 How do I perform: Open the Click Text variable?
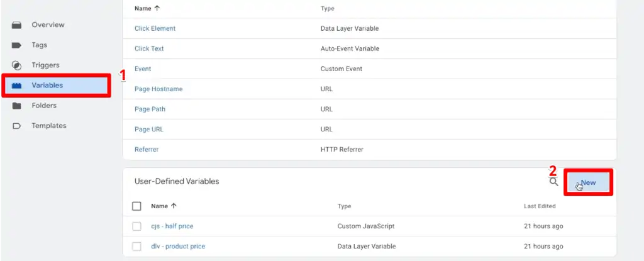pos(149,48)
